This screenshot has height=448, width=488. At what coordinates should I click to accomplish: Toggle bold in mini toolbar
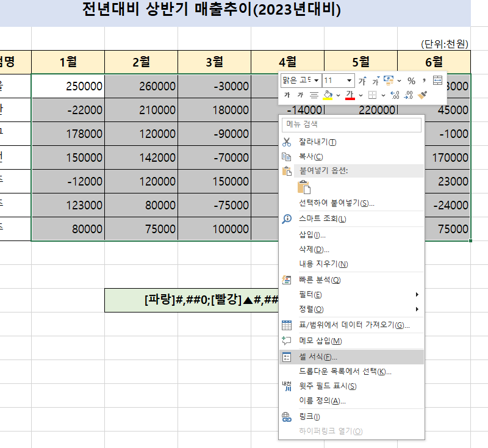click(x=287, y=95)
